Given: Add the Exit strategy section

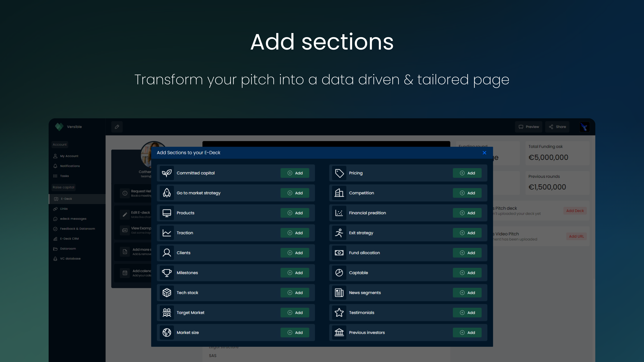Looking at the screenshot, I should tap(467, 233).
